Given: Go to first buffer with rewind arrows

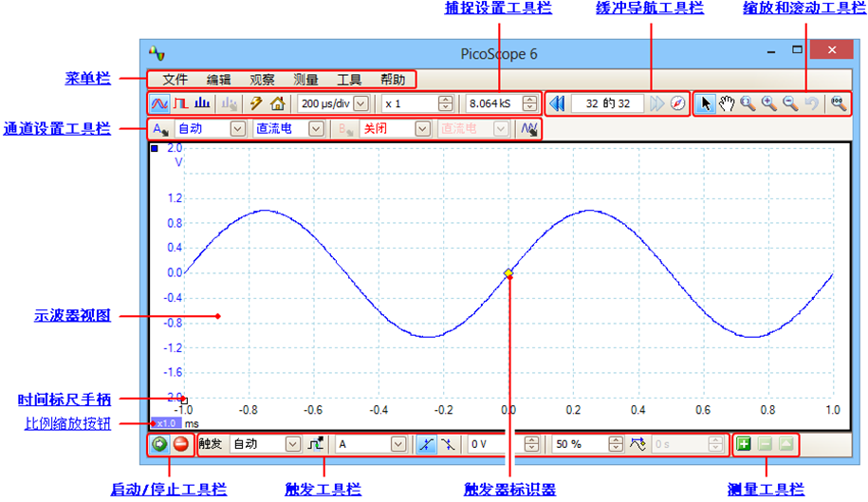Looking at the screenshot, I should pyautogui.click(x=557, y=103).
